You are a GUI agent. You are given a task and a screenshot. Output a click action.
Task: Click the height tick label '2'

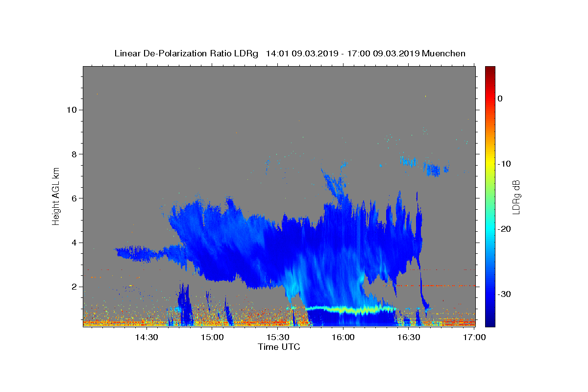pyautogui.click(x=73, y=287)
